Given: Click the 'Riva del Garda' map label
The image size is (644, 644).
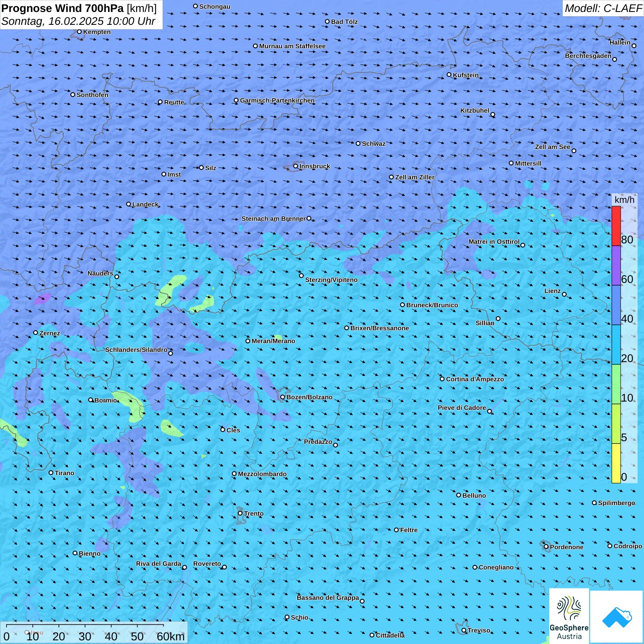Looking at the screenshot, I should 159,563.
